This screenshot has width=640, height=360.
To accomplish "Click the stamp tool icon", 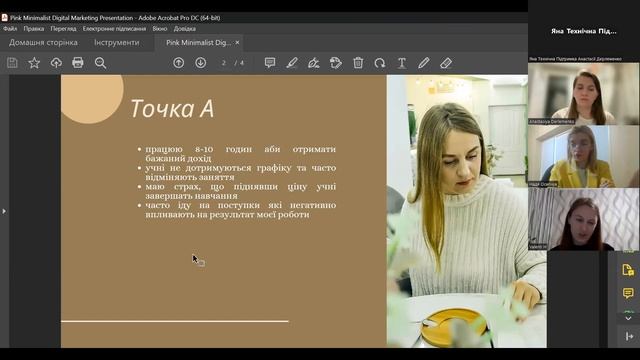I will pos(336,63).
